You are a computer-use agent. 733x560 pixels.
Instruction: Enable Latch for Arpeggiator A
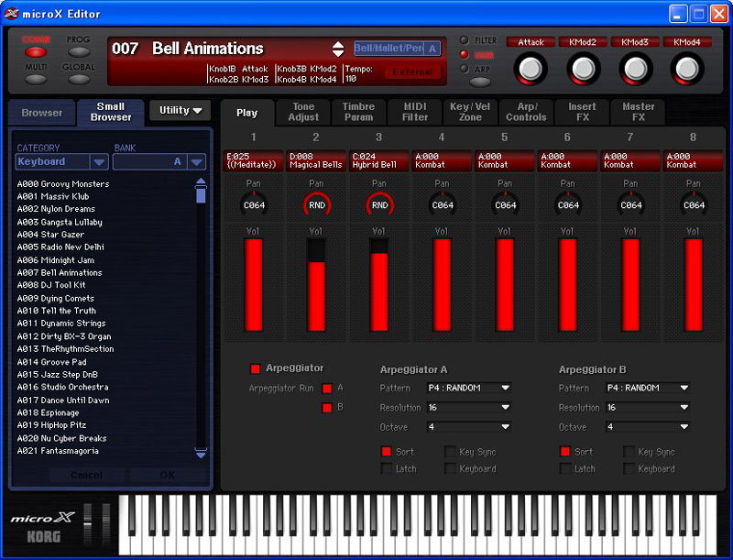click(x=388, y=468)
